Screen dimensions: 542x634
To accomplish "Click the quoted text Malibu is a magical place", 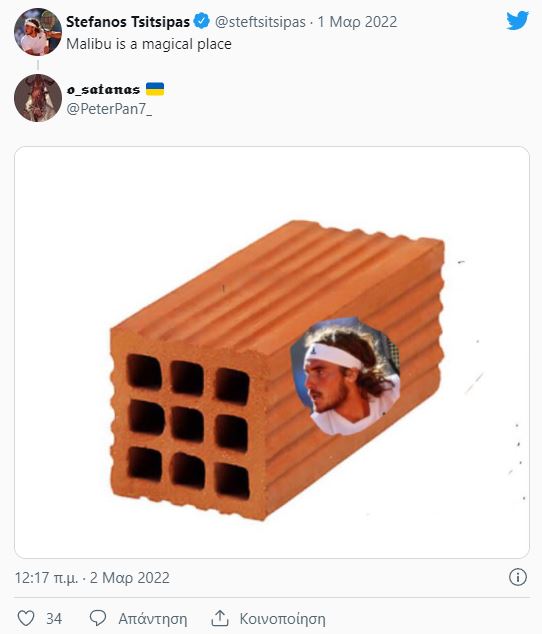I will 149,44.
